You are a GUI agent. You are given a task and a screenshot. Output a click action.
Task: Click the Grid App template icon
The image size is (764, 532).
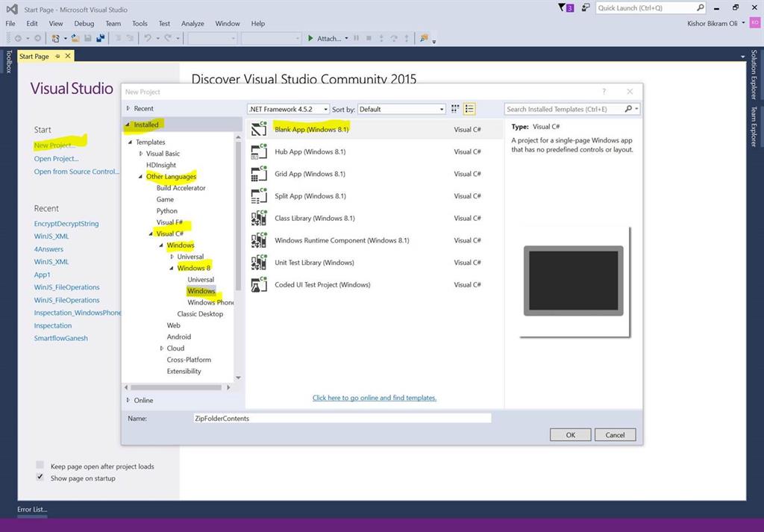[259, 173]
